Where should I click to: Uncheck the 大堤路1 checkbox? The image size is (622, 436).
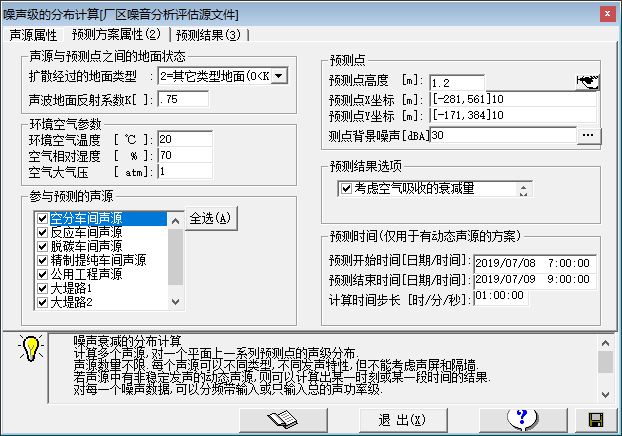[42, 288]
